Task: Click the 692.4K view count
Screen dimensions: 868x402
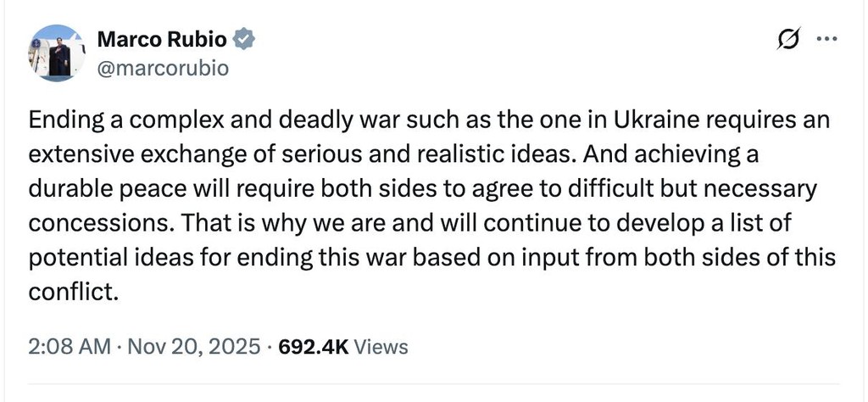Action: (x=313, y=346)
